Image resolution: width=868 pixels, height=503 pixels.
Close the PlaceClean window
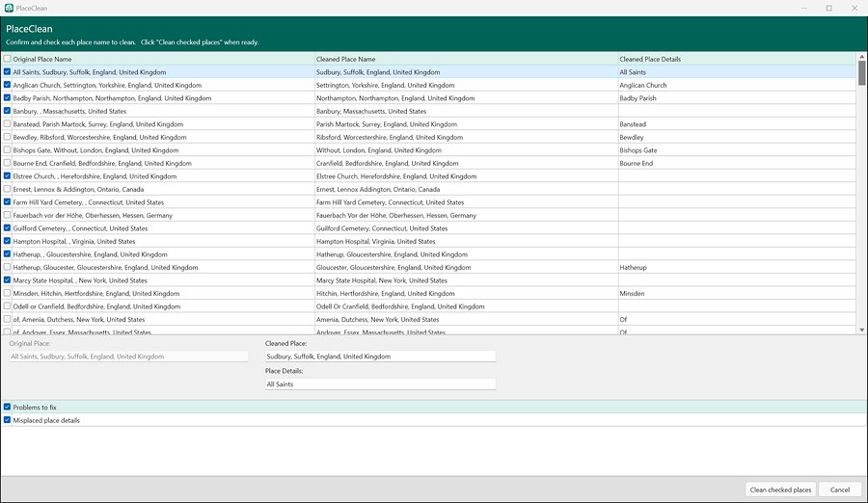click(x=854, y=8)
